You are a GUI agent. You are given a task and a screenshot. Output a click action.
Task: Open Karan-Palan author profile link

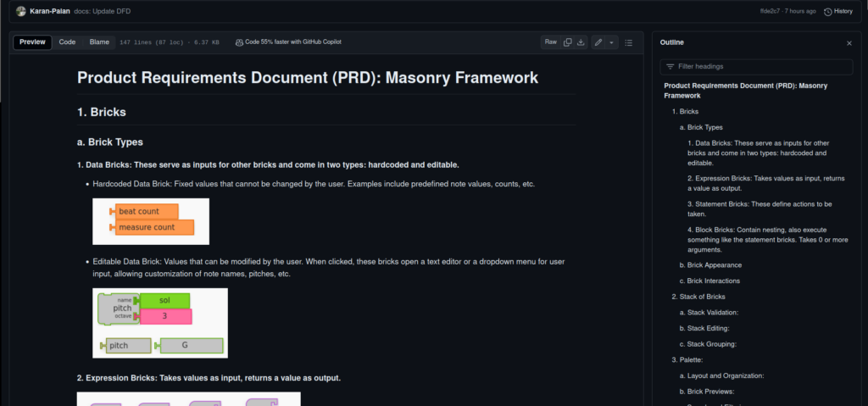pyautogui.click(x=50, y=11)
